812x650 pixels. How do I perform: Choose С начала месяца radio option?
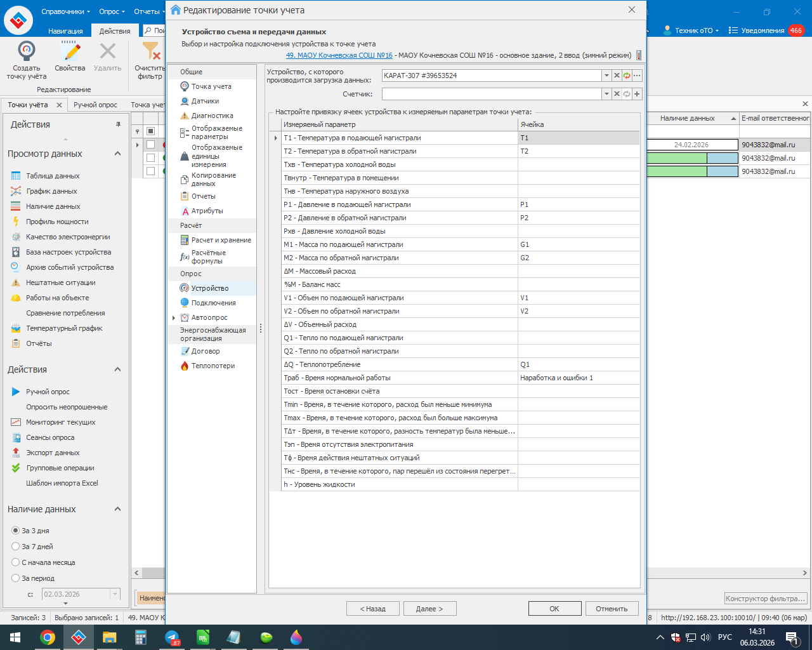[x=16, y=562]
